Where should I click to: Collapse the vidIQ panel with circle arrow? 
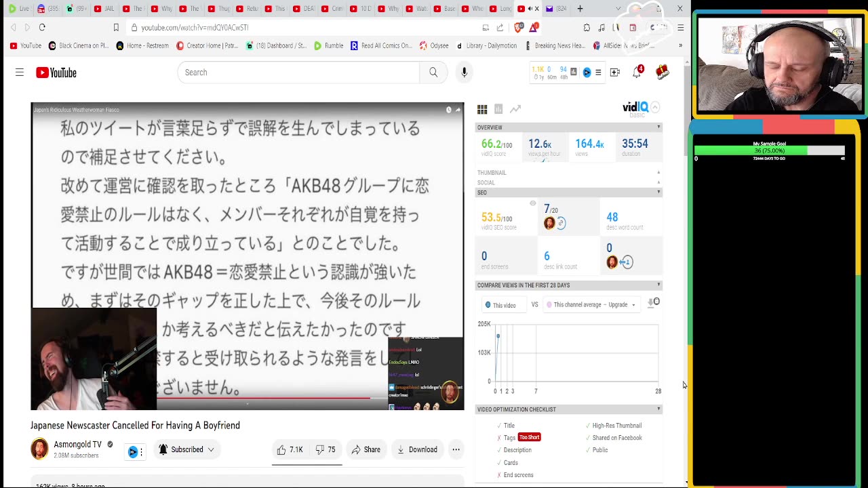click(x=655, y=107)
